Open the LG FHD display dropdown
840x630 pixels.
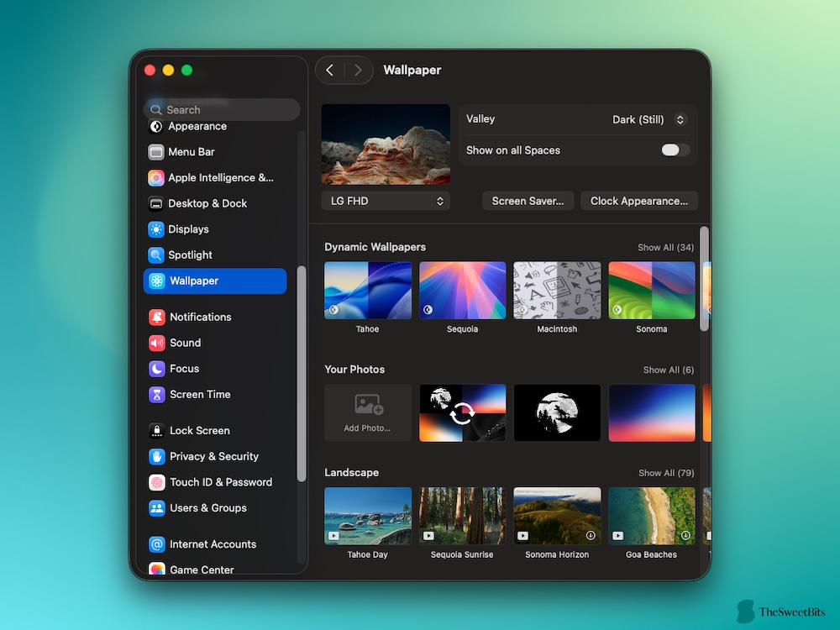click(386, 201)
